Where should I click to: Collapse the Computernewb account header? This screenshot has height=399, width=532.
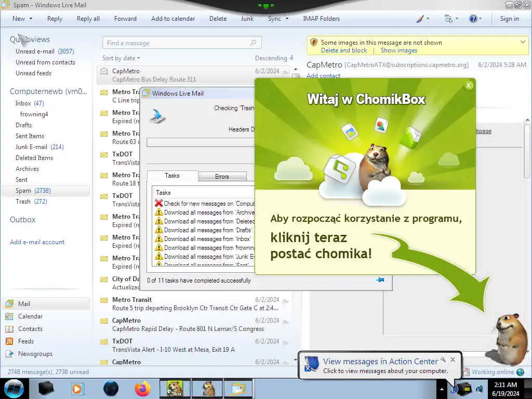click(x=48, y=91)
